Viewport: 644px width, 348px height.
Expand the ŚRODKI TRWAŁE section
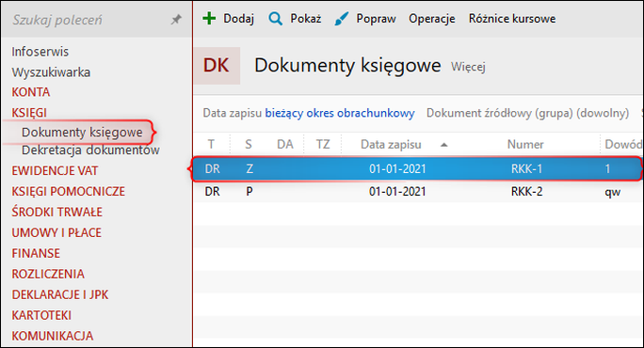pyautogui.click(x=57, y=212)
